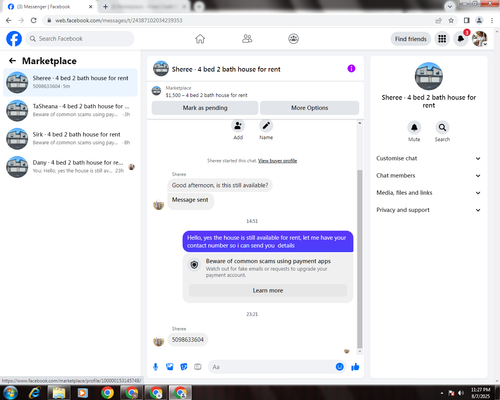Click the Mark as pending button
Image resolution: width=500 pixels, height=400 pixels.
205,108
